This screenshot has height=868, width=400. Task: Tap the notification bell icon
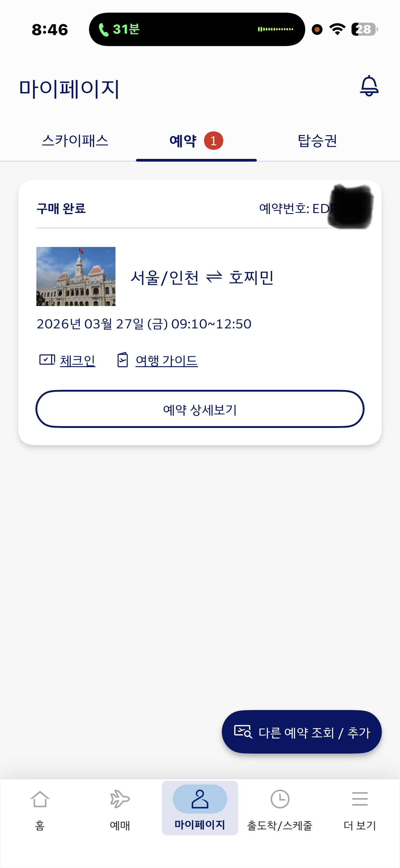[369, 86]
